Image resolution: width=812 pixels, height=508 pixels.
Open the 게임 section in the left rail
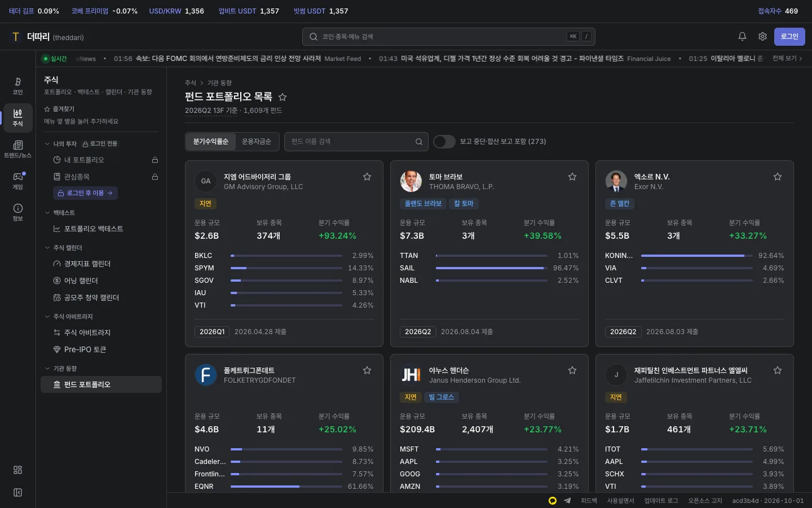click(x=18, y=181)
